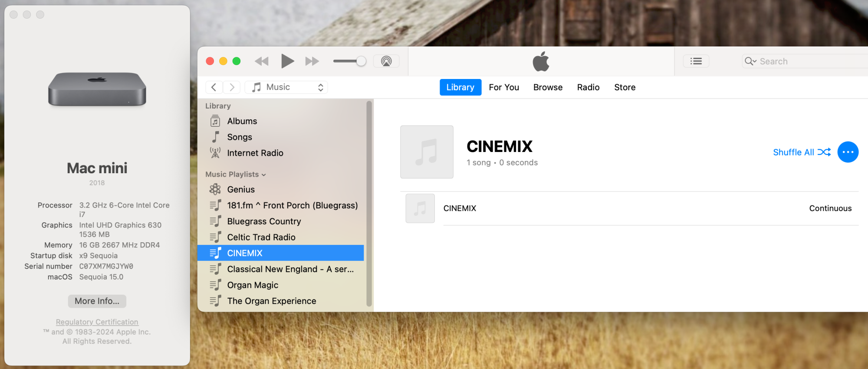This screenshot has height=369, width=868.
Task: Open the AirPlay output icon
Action: tap(386, 61)
